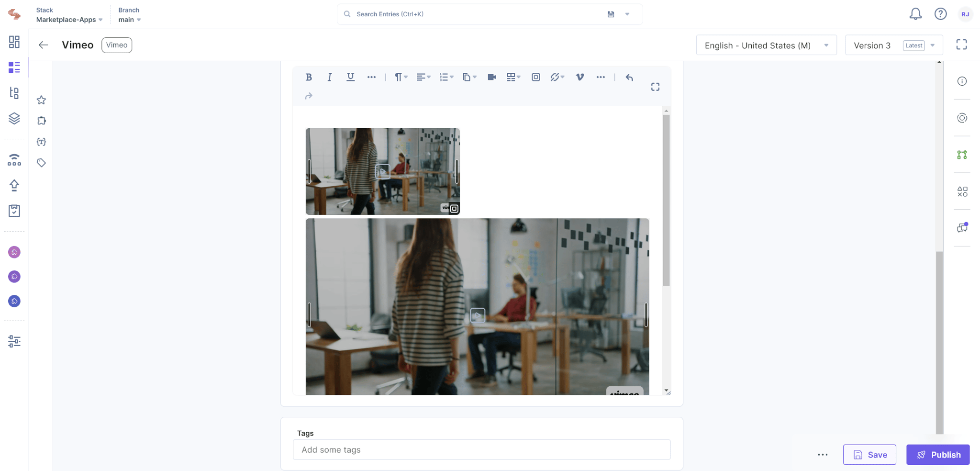Toggle italic formatting in editor toolbar
Viewport: 980px width, 471px height.
(329, 77)
